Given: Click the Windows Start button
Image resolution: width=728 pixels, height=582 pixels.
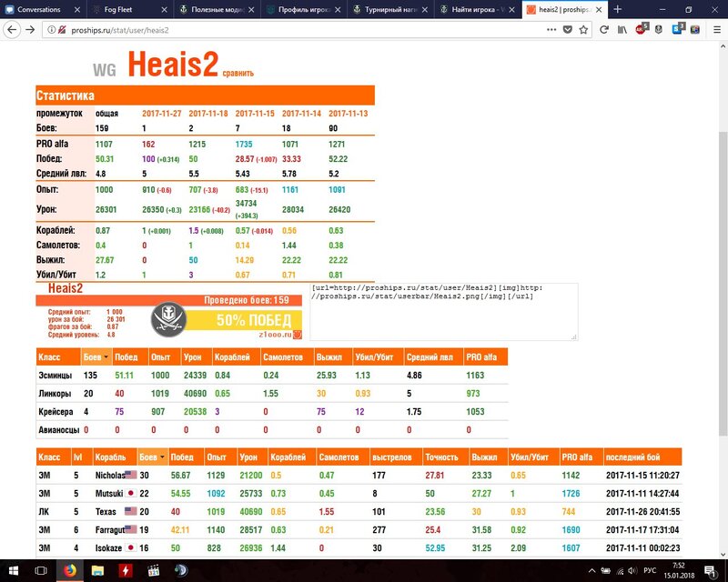Looking at the screenshot, I should 14,570.
